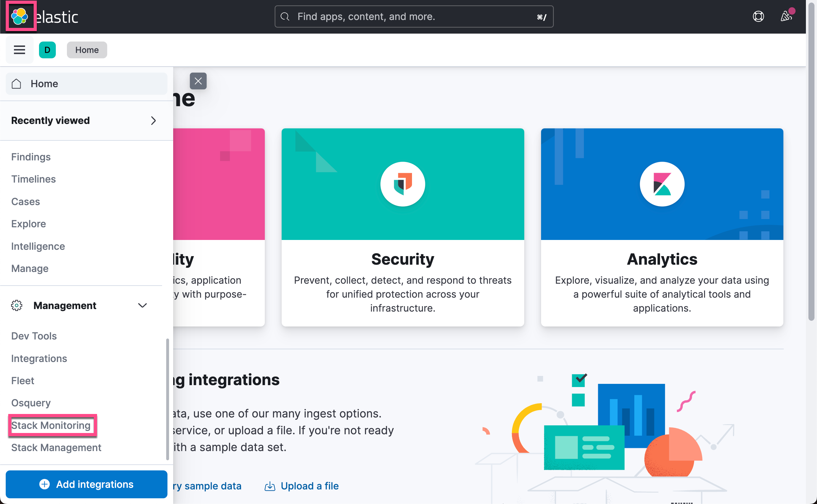Click the Find apps search field
Screen dimensions: 817x504
coord(414,16)
